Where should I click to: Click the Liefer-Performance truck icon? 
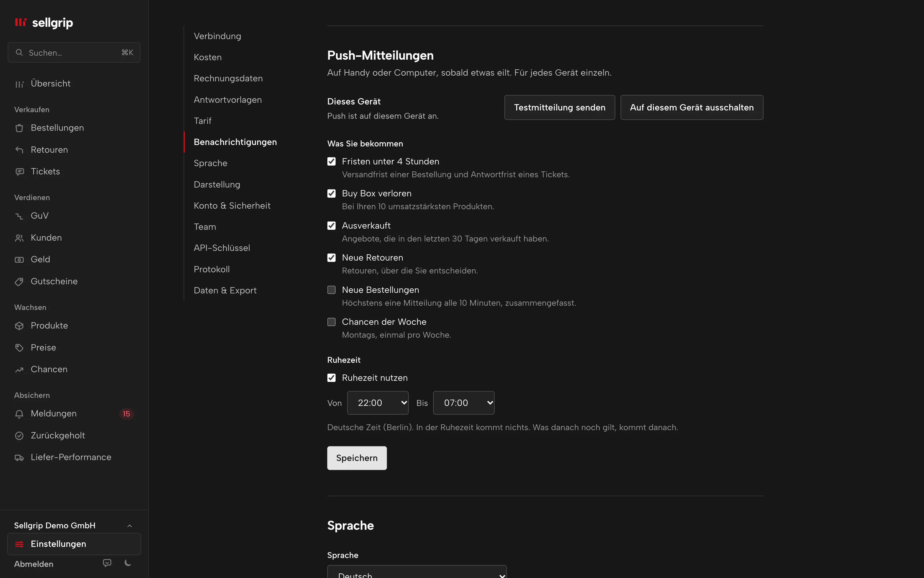pyautogui.click(x=19, y=458)
